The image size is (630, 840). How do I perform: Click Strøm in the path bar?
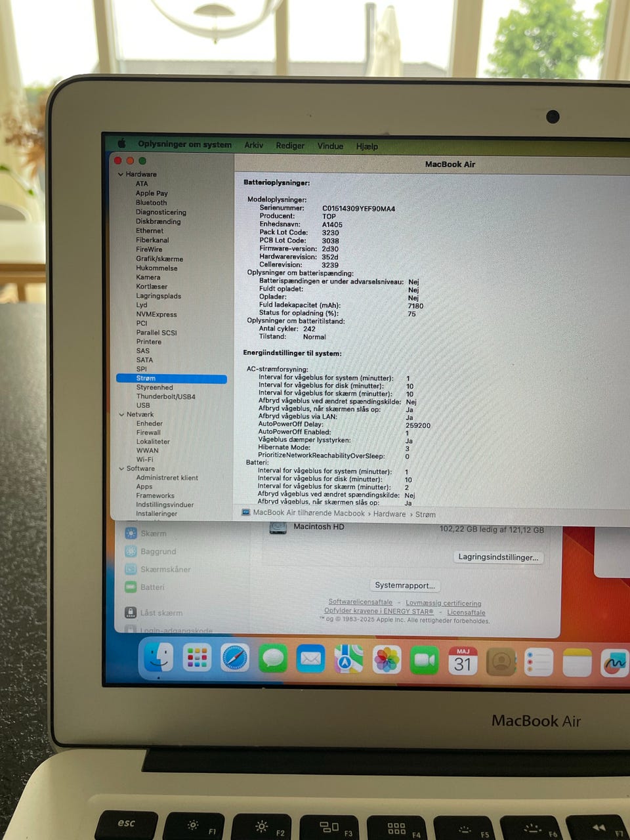click(425, 514)
